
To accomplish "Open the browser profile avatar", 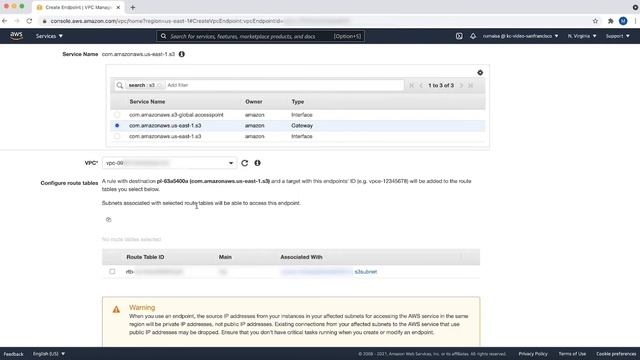I will [x=623, y=21].
